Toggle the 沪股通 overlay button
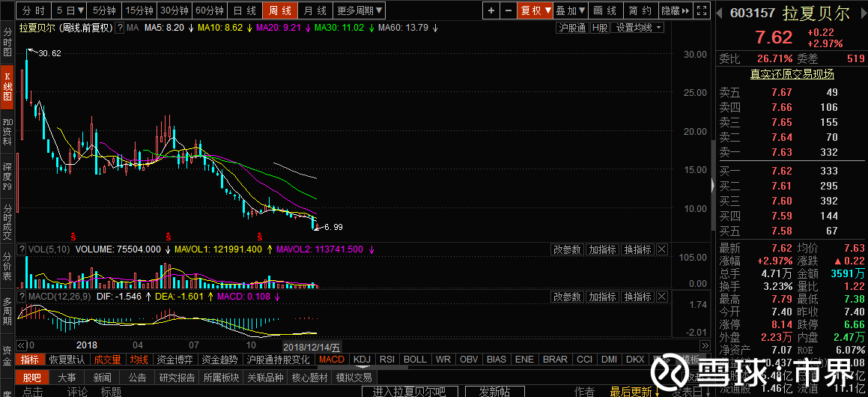The width and height of the screenshot is (868, 397). [x=572, y=28]
